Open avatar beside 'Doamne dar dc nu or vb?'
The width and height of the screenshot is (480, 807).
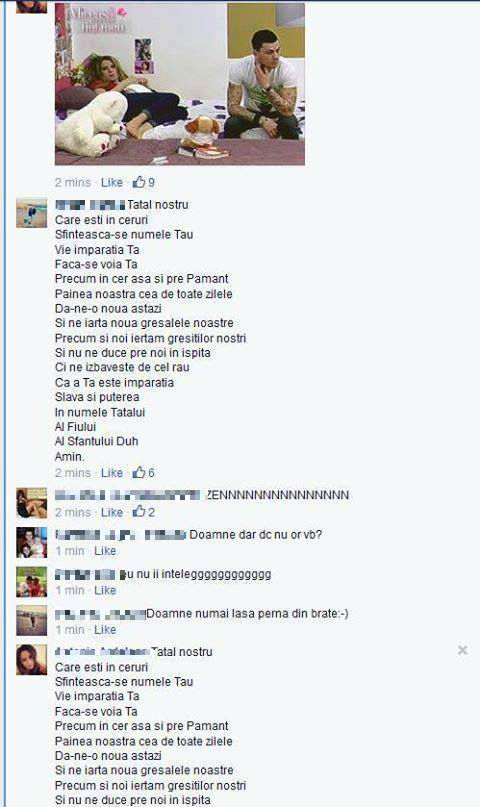(x=31, y=542)
